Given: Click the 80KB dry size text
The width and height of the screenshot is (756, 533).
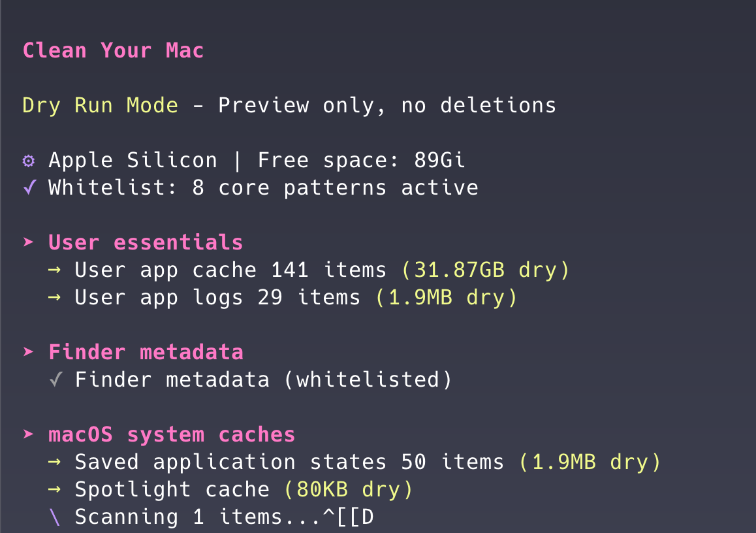Looking at the screenshot, I should pos(349,490).
